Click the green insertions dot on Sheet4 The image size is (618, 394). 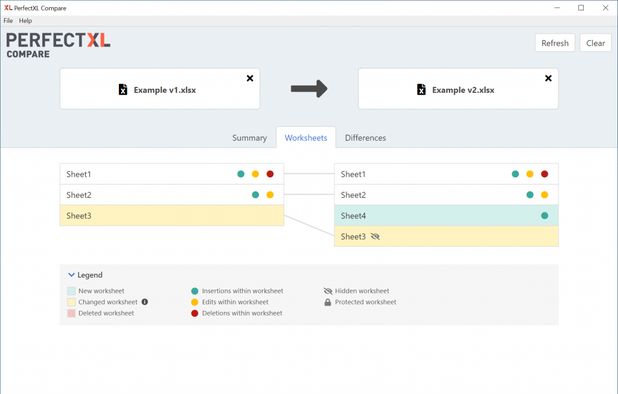coord(545,216)
